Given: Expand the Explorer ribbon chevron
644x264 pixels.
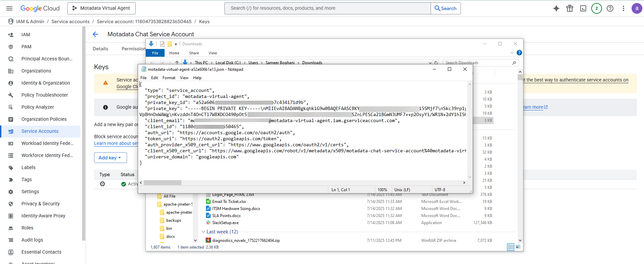Looking at the screenshot, I should pyautogui.click(x=512, y=53).
